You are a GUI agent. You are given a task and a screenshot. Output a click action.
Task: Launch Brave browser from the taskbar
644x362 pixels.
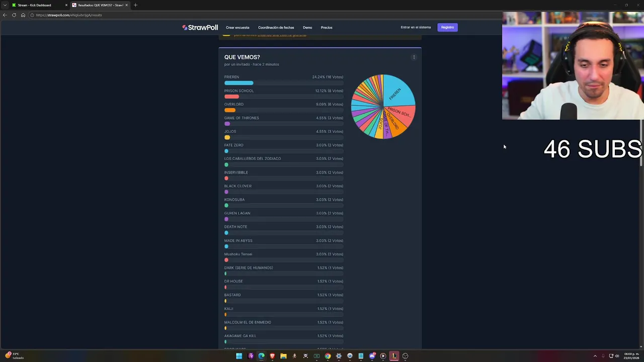point(272,356)
